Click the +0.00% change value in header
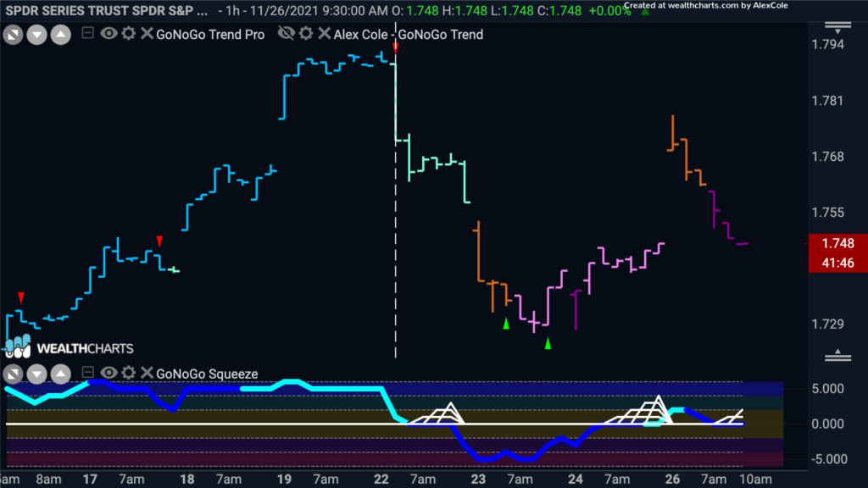Image resolution: width=868 pixels, height=488 pixels. click(609, 11)
